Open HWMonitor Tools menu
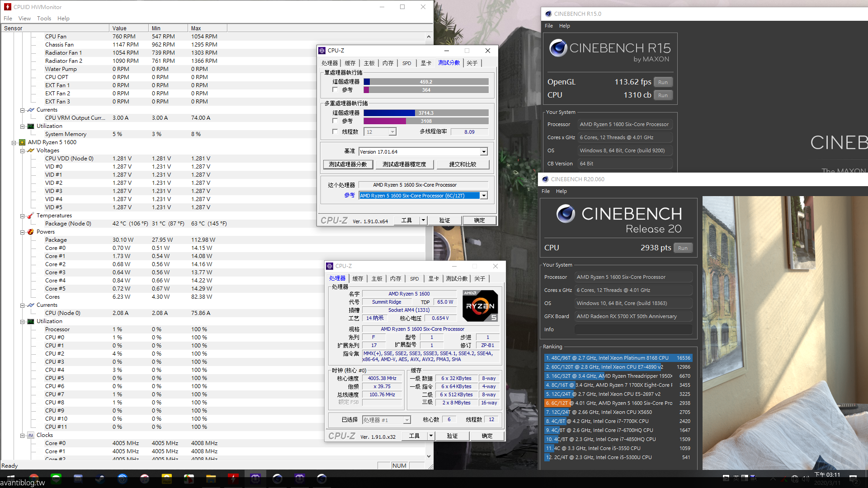The width and height of the screenshot is (868, 488). 44,19
